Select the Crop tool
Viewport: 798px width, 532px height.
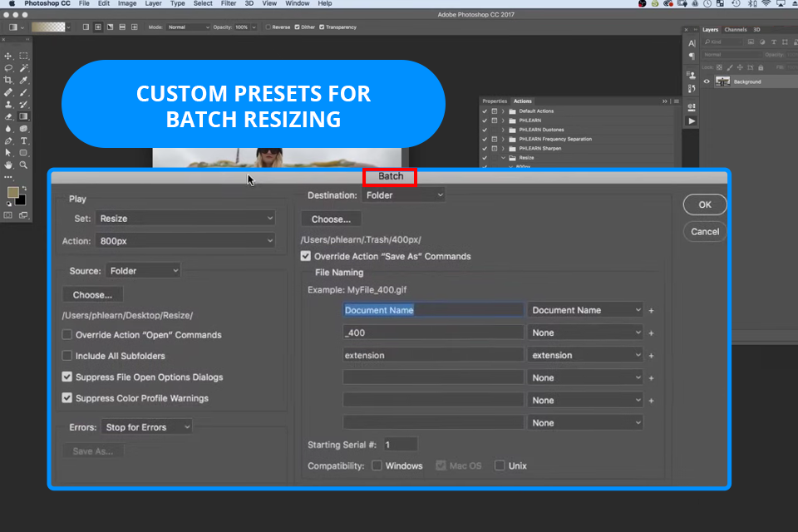pos(8,80)
